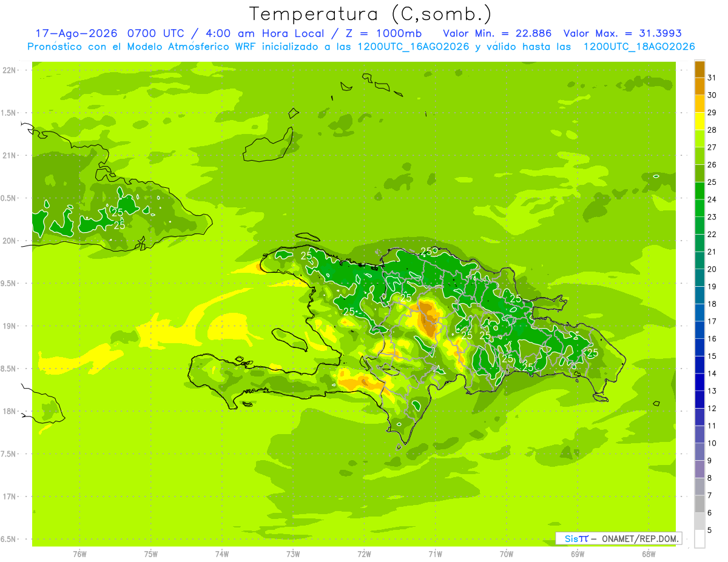
Task: Select the yellow swatch between legend 28 and 29
Action: [x=699, y=121]
